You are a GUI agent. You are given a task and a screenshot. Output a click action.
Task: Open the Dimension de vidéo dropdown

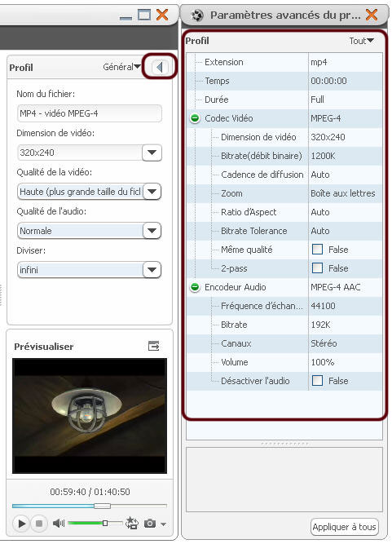click(x=152, y=153)
